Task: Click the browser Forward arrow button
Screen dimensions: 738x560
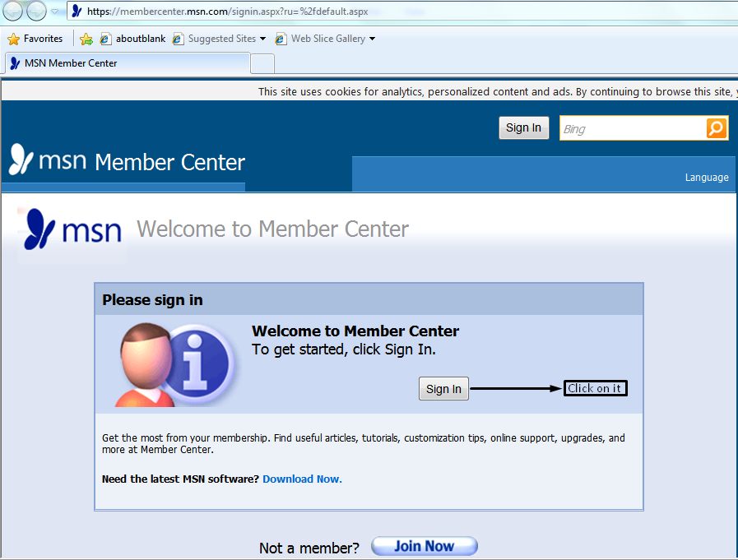Action: click(x=37, y=12)
